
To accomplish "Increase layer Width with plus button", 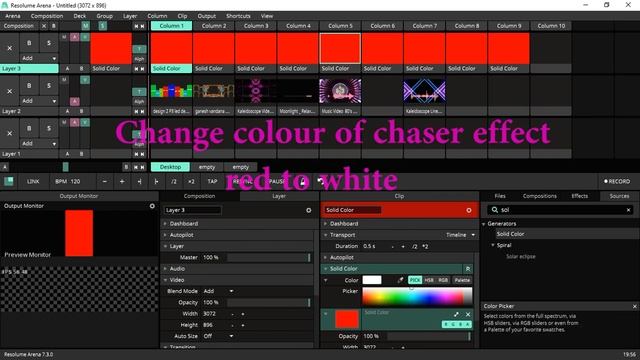I will point(243,314).
